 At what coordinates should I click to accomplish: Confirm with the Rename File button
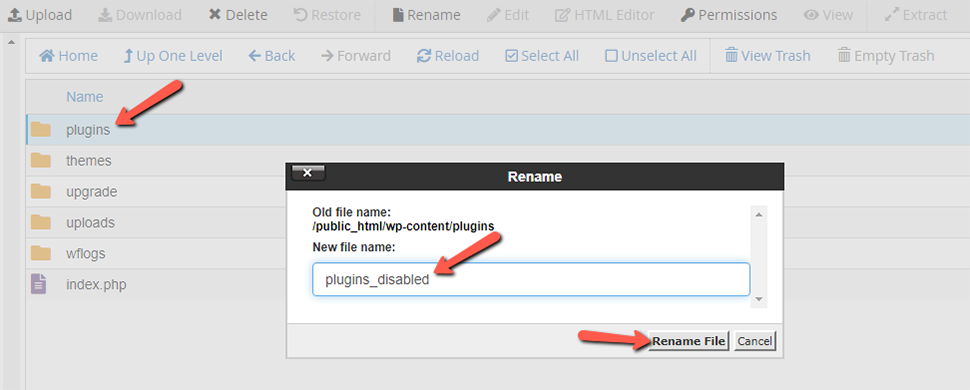(x=689, y=341)
